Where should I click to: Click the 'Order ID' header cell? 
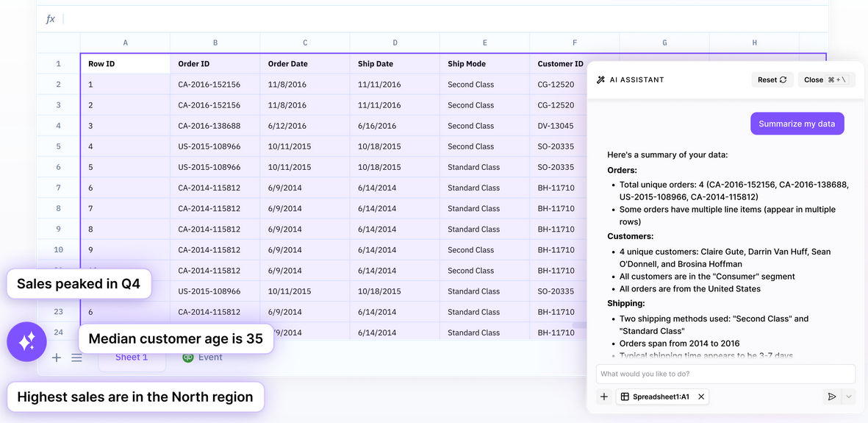point(215,64)
